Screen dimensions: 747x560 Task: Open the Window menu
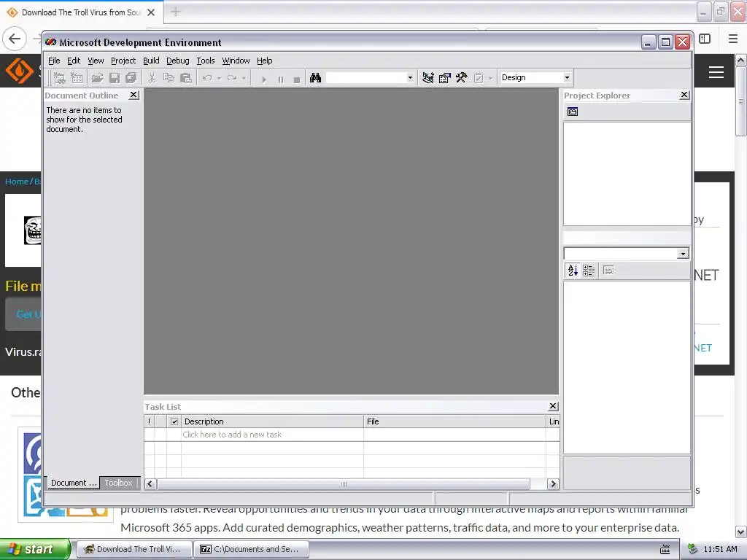pyautogui.click(x=236, y=61)
